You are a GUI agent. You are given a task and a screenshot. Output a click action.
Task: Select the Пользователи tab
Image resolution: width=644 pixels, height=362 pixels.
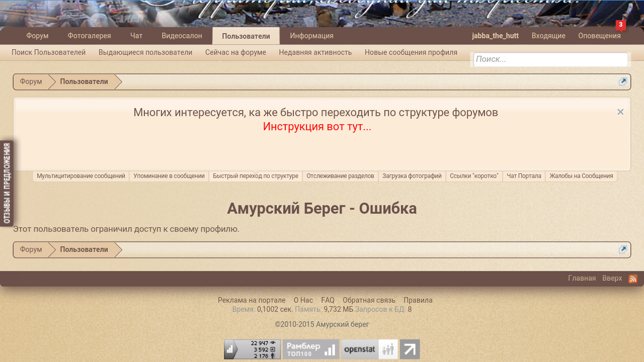(x=246, y=36)
